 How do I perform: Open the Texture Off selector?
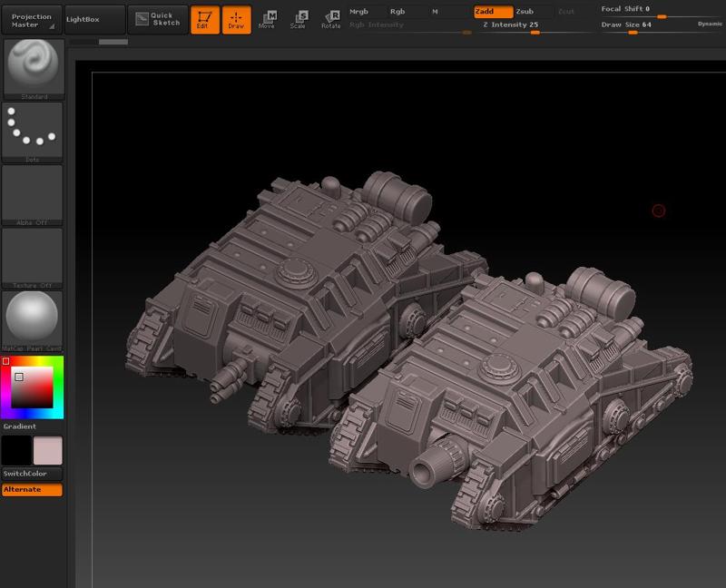(33, 257)
